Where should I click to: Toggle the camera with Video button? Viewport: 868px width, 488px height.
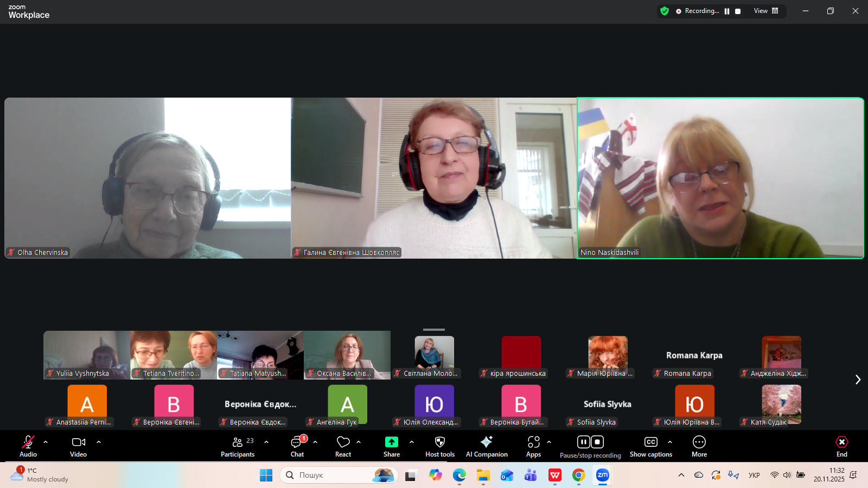78,446
